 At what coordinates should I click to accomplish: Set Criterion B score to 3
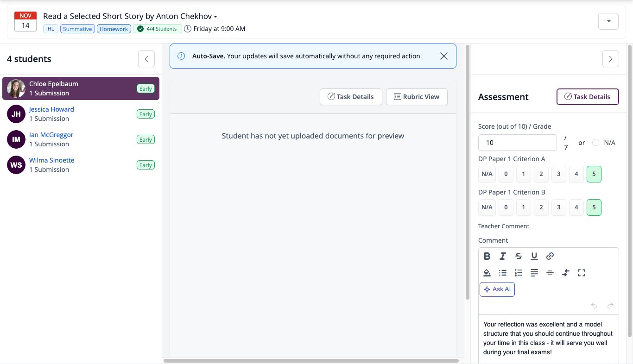pos(559,207)
